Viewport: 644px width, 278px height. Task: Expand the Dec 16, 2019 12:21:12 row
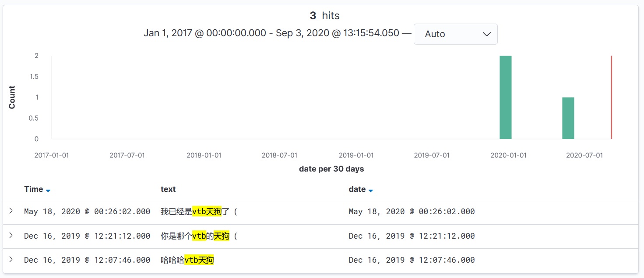click(x=11, y=236)
